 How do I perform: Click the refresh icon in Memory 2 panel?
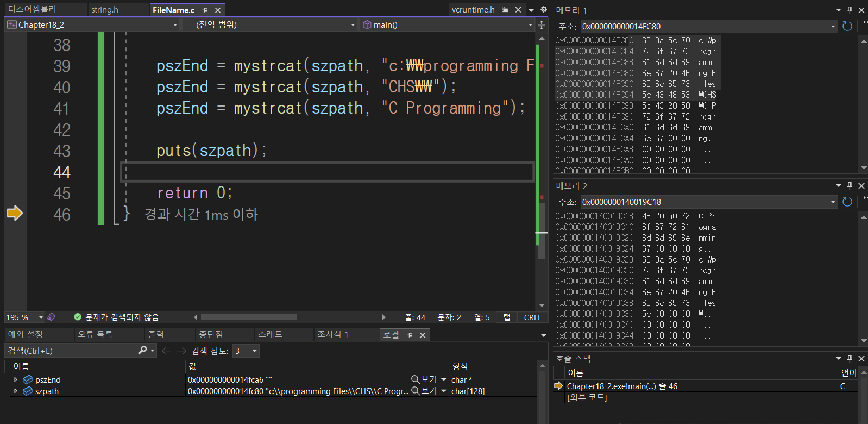[847, 202]
